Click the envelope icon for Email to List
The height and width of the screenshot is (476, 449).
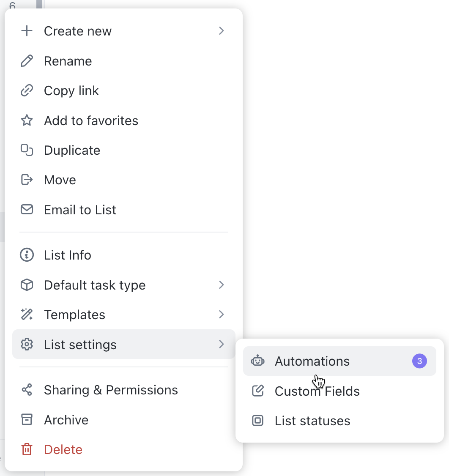pos(27,210)
